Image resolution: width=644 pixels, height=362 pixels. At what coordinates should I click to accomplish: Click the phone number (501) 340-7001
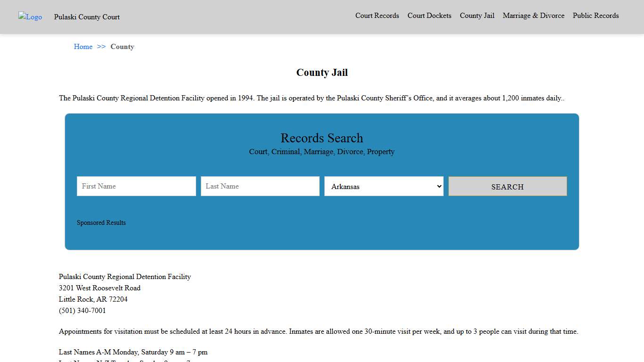tap(83, 311)
